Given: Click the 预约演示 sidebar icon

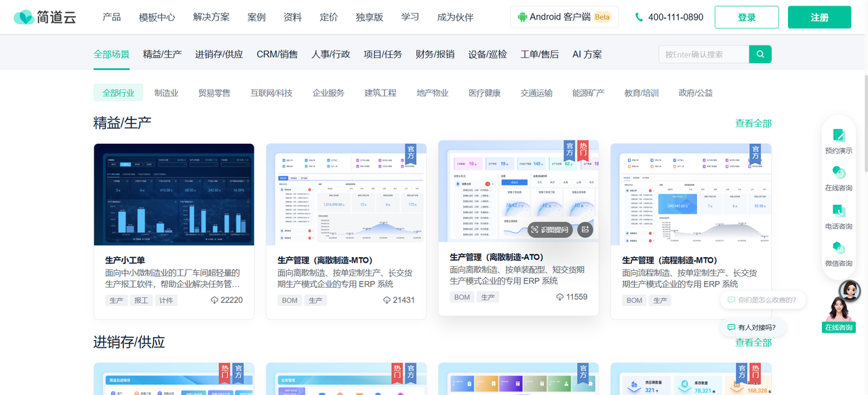Looking at the screenshot, I should coord(839,136).
